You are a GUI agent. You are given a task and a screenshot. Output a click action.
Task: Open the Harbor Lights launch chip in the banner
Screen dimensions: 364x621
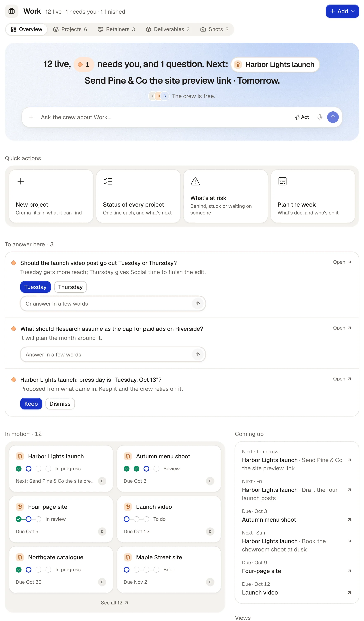pos(275,65)
